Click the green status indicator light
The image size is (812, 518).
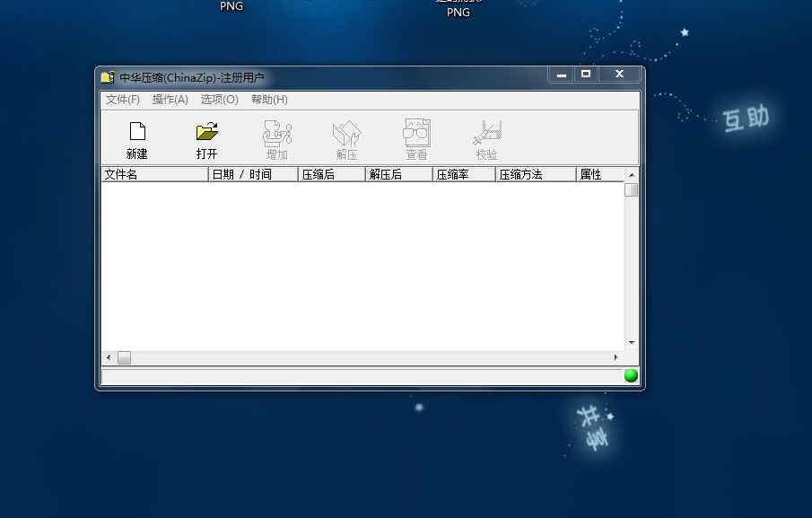point(631,375)
